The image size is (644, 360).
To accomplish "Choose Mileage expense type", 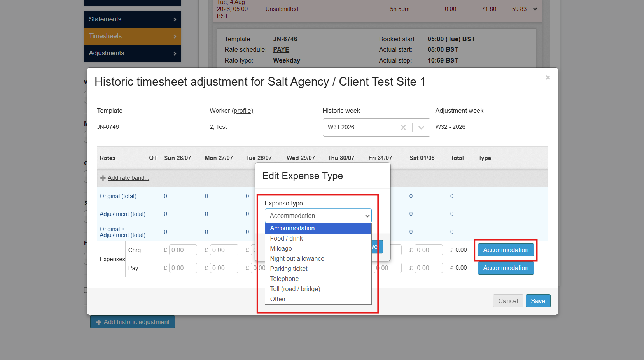I will (318, 248).
